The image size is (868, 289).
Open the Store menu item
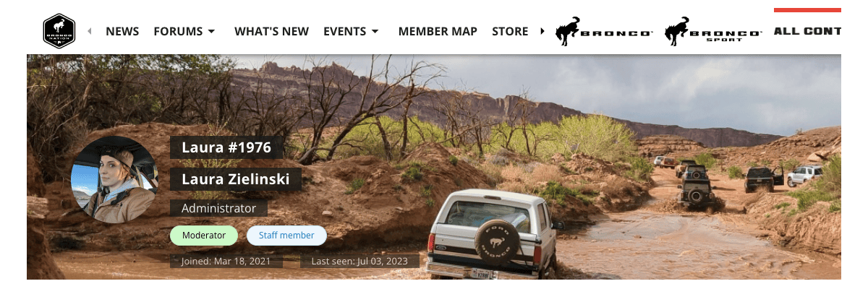pos(510,31)
